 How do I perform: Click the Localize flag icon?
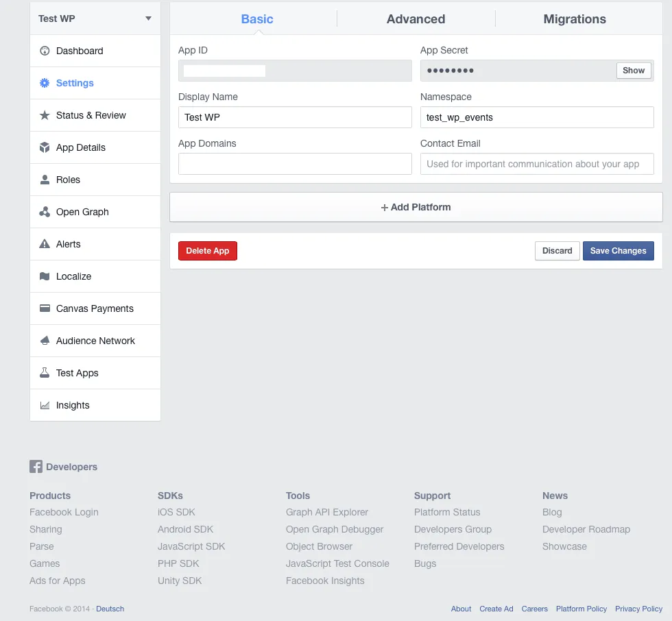click(45, 276)
